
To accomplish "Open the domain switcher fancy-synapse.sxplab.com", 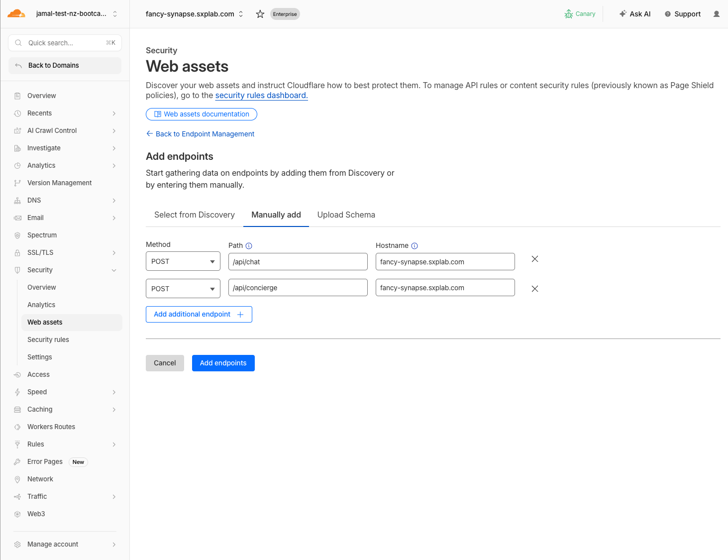I will [195, 14].
